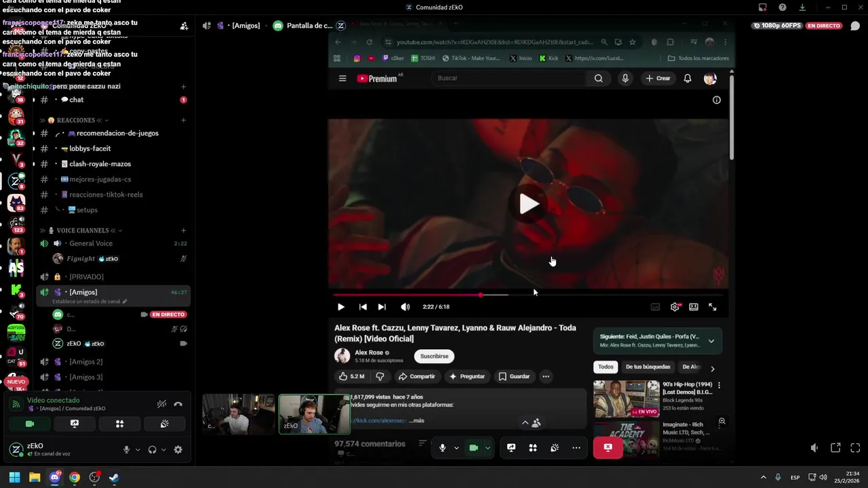
Task: Toggle camera in the Video conectado panel
Action: pyautogui.click(x=30, y=424)
